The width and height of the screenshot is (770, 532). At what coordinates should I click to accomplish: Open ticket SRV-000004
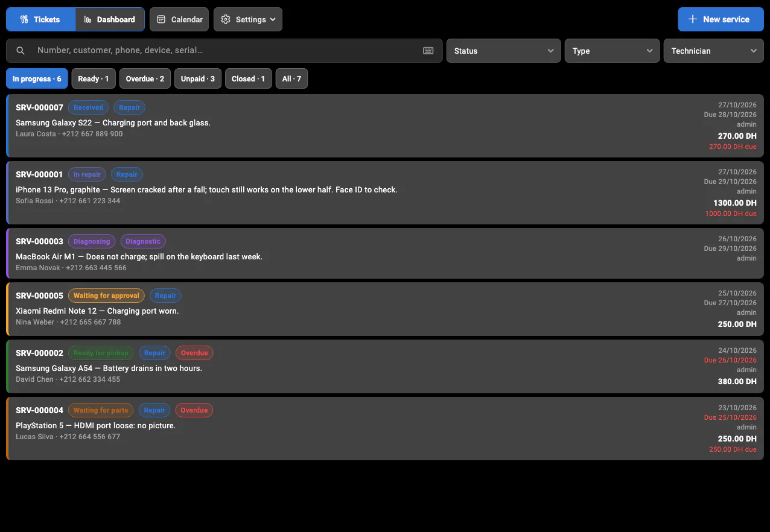(x=385, y=428)
